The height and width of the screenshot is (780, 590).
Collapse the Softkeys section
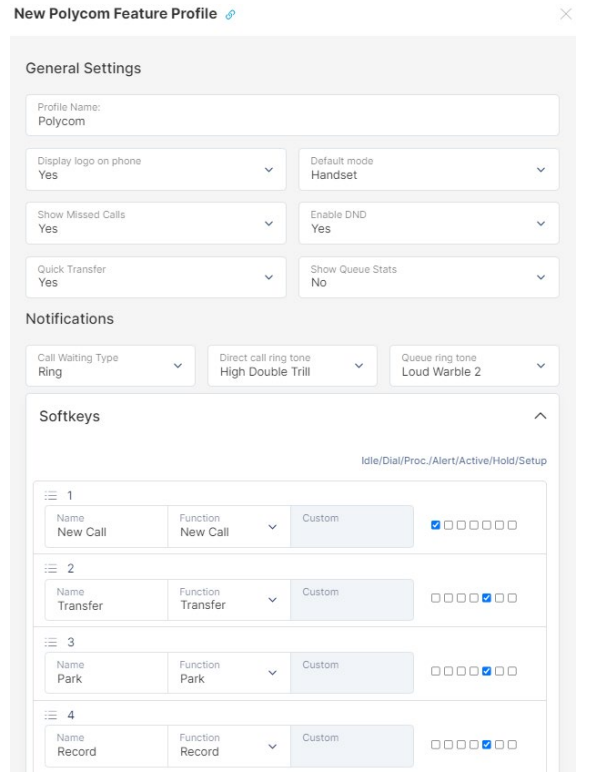[540, 416]
